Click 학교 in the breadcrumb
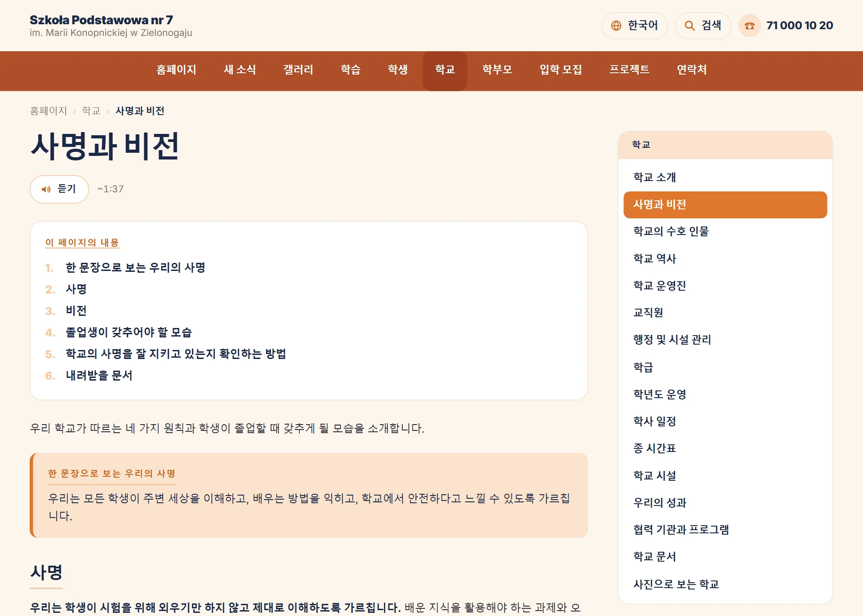The width and height of the screenshot is (863, 616). [x=91, y=111]
